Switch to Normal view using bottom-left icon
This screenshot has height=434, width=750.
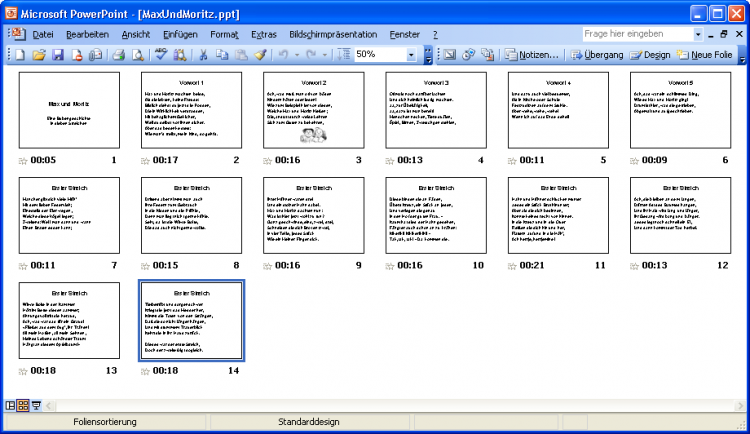[x=11, y=405]
